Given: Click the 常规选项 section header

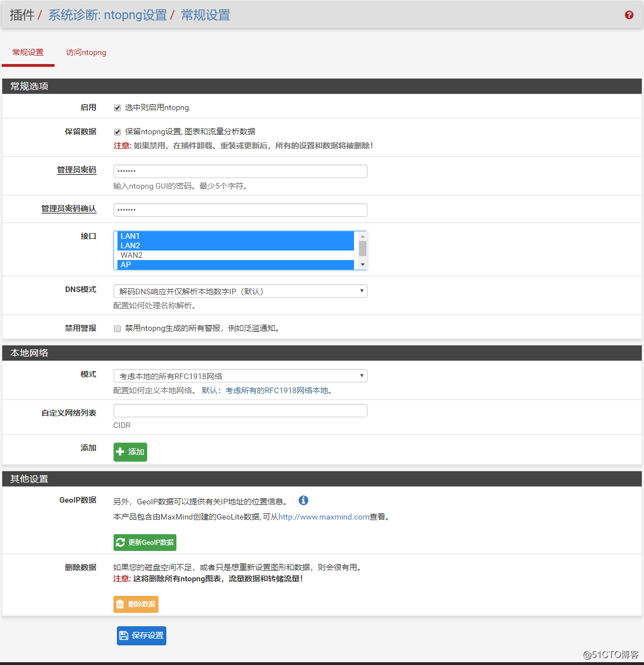Looking at the screenshot, I should tap(321, 86).
